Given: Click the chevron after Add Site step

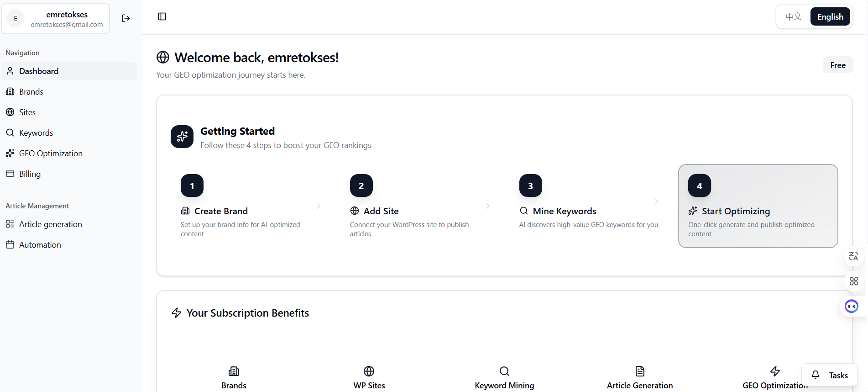Looking at the screenshot, I should (x=488, y=206).
